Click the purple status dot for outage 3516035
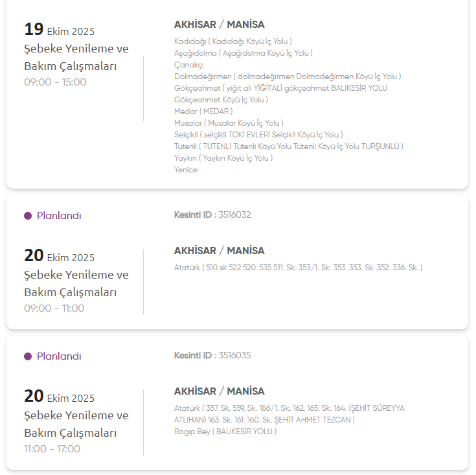 28,356
